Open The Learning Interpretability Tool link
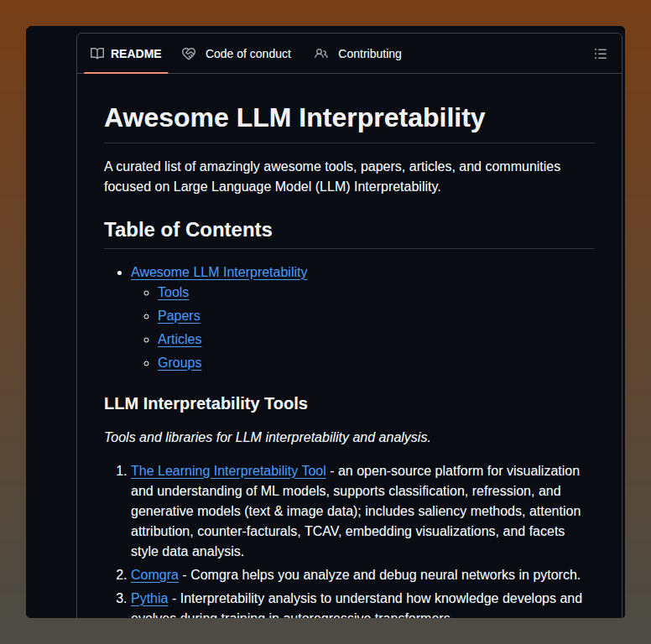The width and height of the screenshot is (651, 644). 228,471
